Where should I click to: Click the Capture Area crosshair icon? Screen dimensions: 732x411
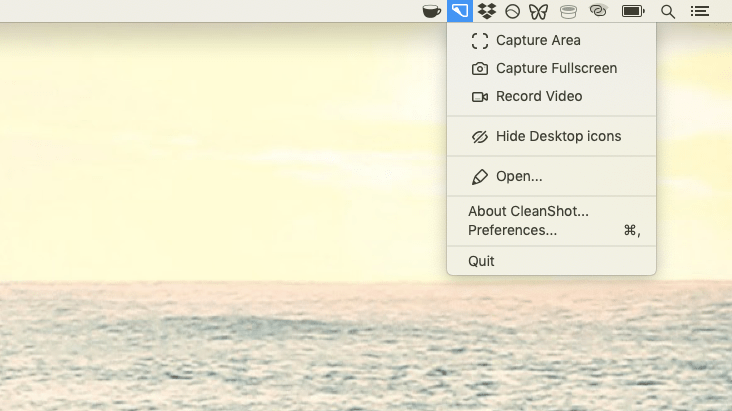(479, 41)
